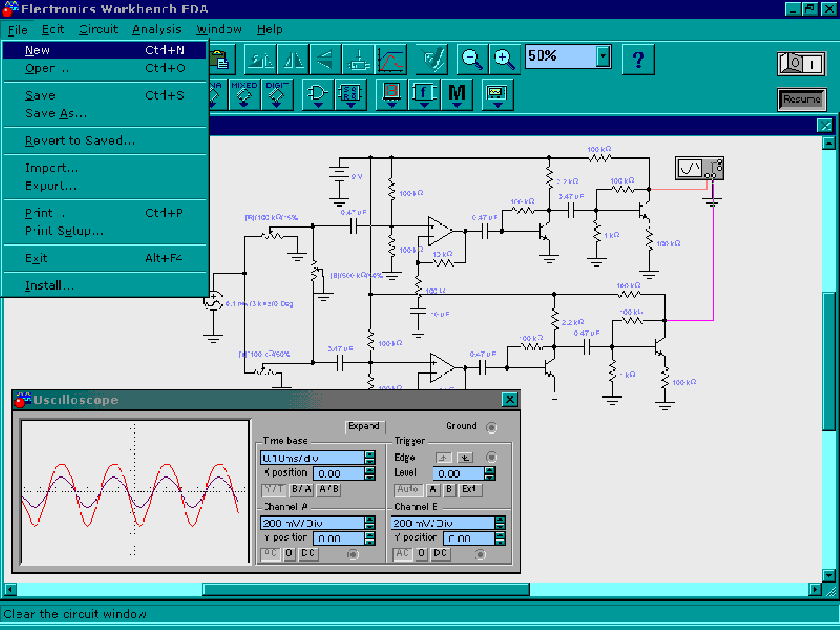
Task: Click the flip horizontal toolbar icon
Action: pyautogui.click(x=293, y=59)
